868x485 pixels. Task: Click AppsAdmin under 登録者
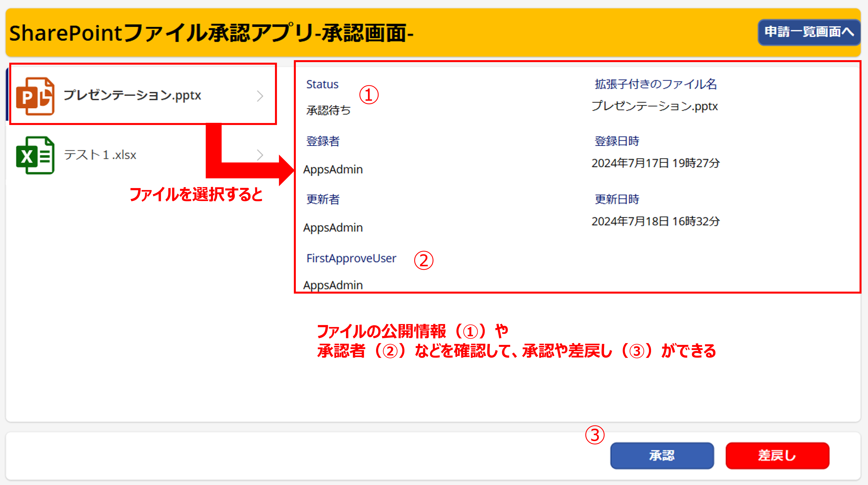click(x=333, y=169)
